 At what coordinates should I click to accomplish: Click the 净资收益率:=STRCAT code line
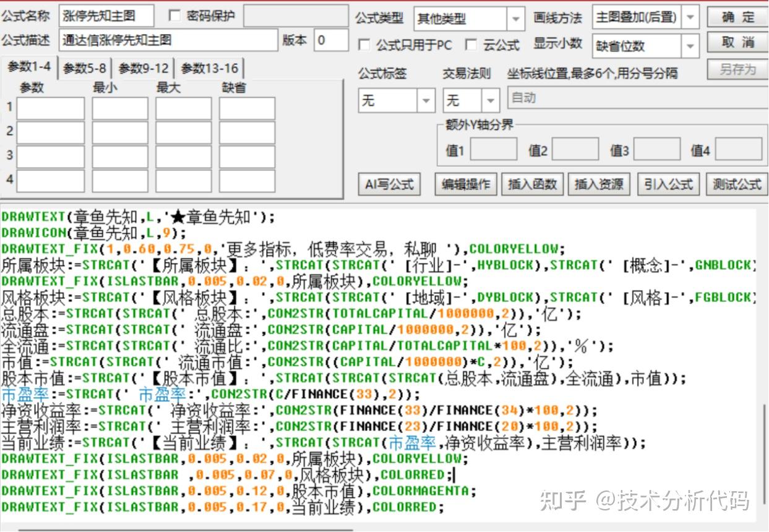299,410
